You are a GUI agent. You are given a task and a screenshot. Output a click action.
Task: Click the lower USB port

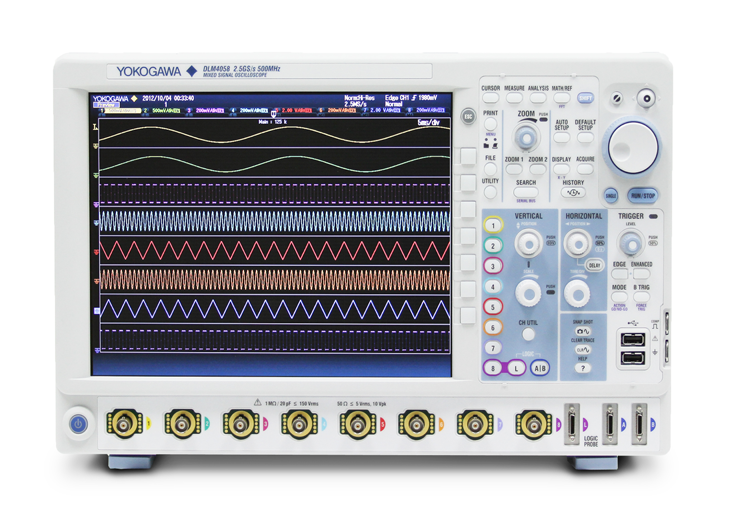[633, 358]
